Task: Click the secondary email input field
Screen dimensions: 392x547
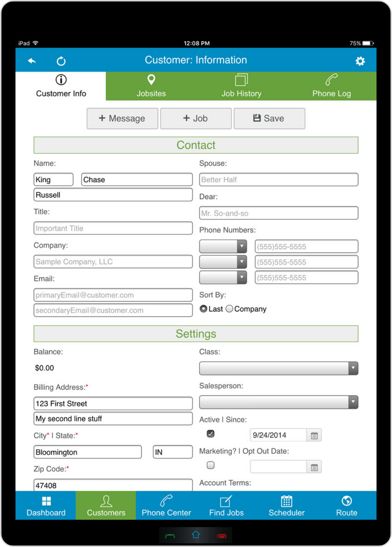Action: pos(113,310)
